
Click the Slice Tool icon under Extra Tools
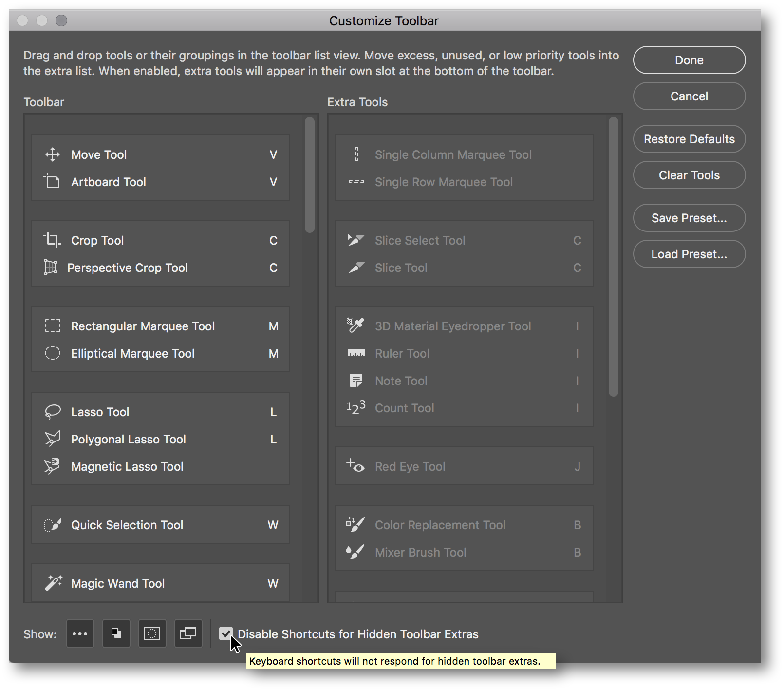tap(356, 267)
